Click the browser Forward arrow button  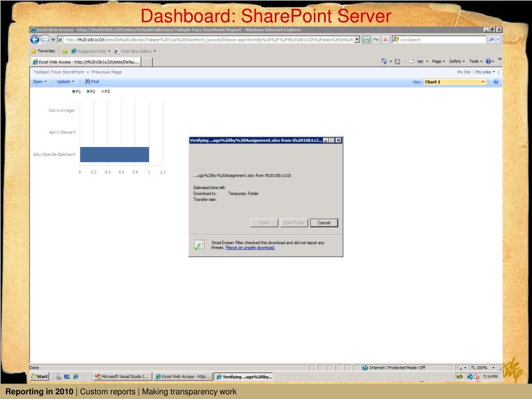pyautogui.click(x=45, y=39)
